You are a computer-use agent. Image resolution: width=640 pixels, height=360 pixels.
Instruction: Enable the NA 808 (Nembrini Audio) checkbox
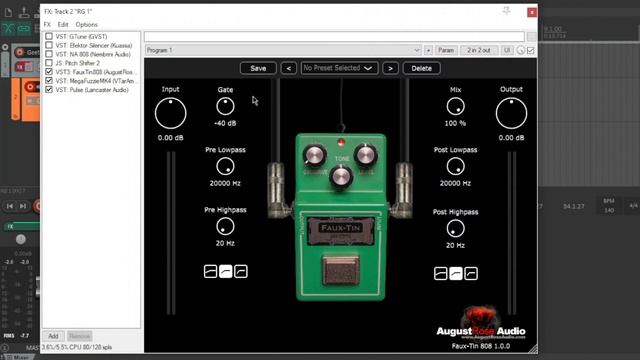(49, 54)
